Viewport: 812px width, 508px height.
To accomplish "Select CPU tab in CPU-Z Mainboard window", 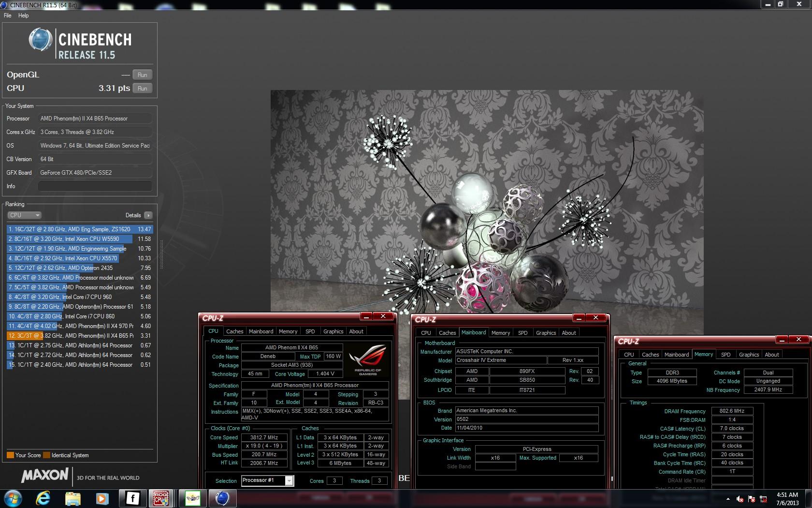I will pos(426,333).
